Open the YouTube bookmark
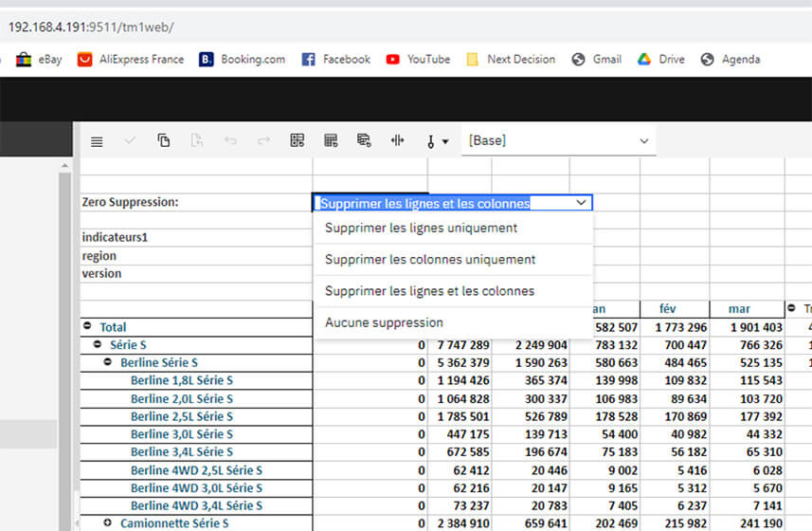 pyautogui.click(x=418, y=60)
